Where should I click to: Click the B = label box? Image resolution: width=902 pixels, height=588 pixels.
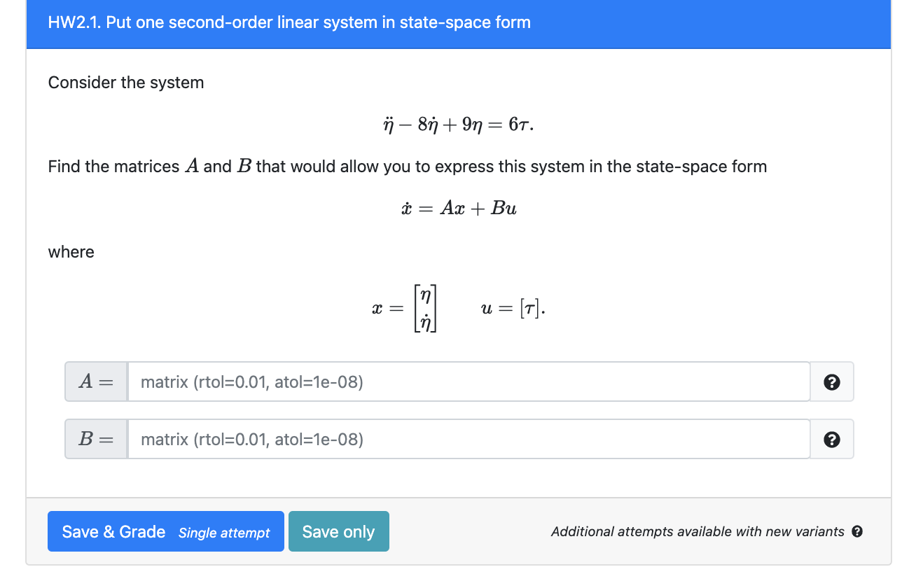click(95, 439)
